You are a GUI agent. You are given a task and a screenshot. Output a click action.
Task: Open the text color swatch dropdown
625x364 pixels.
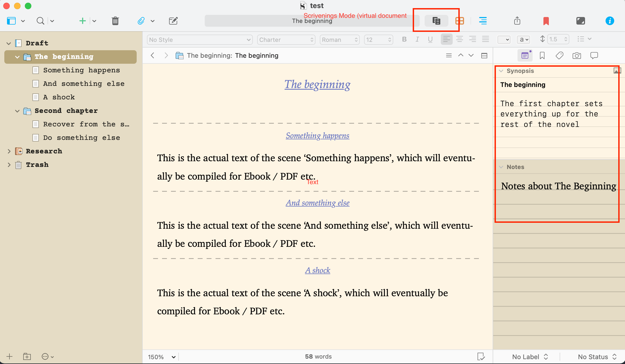pyautogui.click(x=504, y=39)
